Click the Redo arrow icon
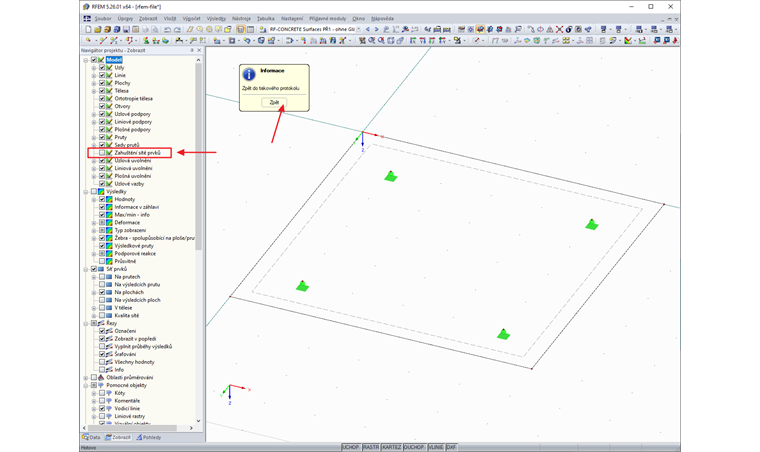760x452 pixels. click(177, 30)
